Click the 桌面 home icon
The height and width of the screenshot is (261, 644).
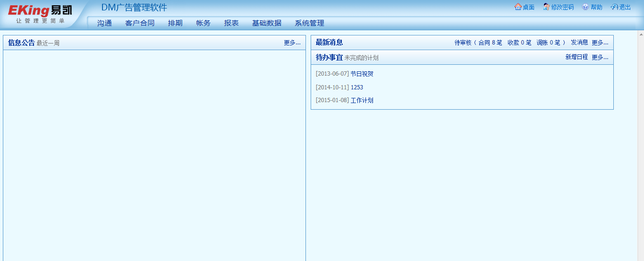coord(518,7)
